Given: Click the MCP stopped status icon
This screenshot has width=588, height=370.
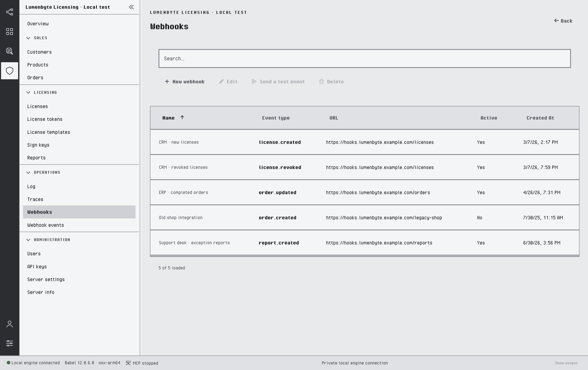Looking at the screenshot, I should click(128, 363).
